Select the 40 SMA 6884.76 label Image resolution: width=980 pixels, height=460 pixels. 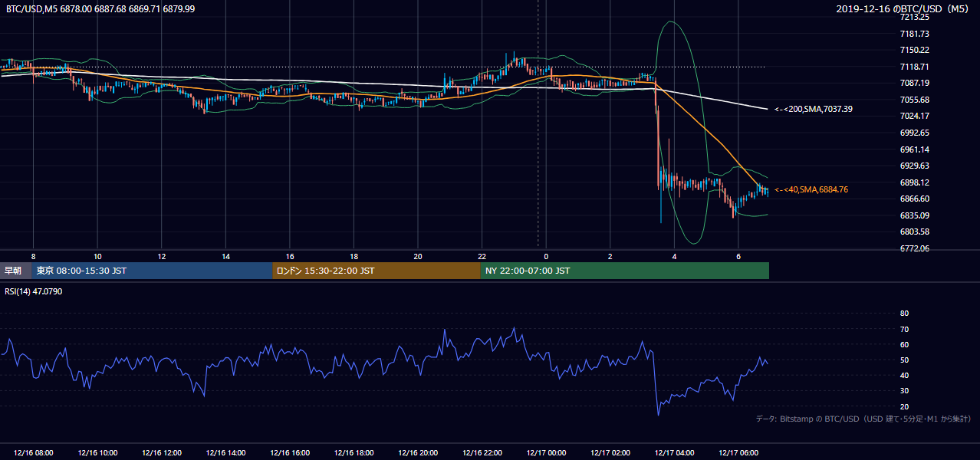[x=811, y=189]
